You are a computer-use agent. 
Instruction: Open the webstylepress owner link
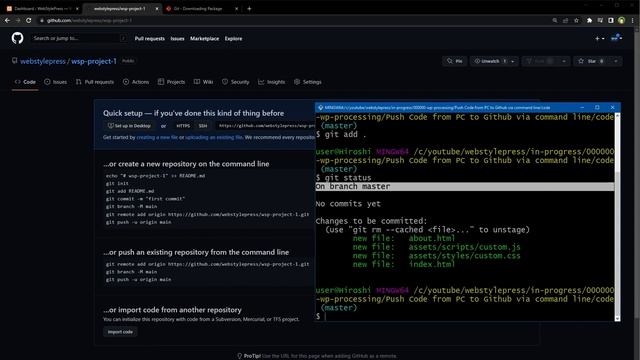click(43, 61)
